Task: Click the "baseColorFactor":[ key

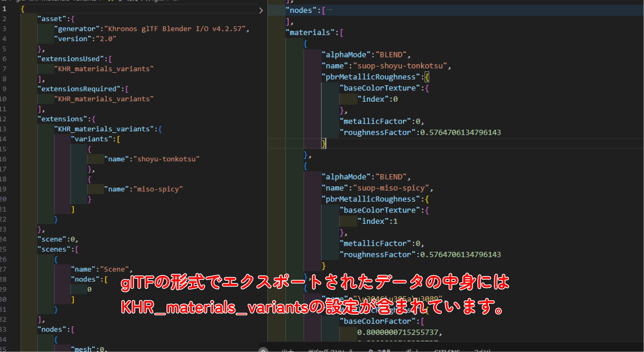Action: (382, 321)
